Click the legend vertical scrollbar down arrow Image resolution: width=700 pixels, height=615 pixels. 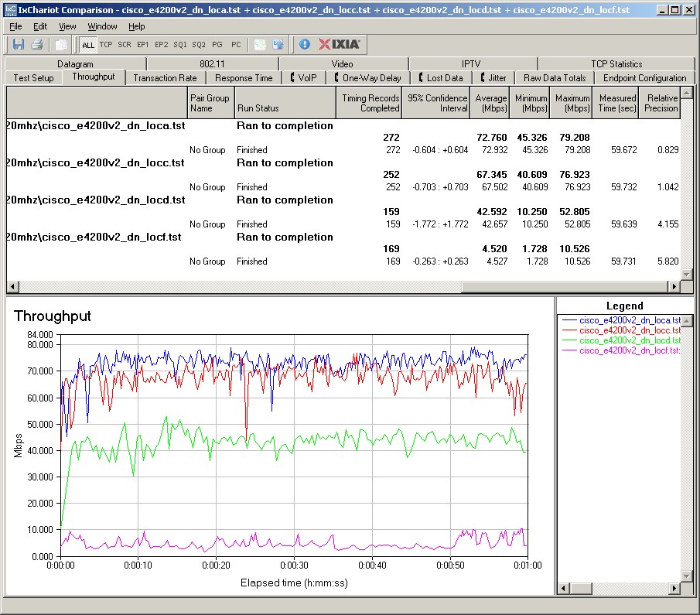click(687, 576)
